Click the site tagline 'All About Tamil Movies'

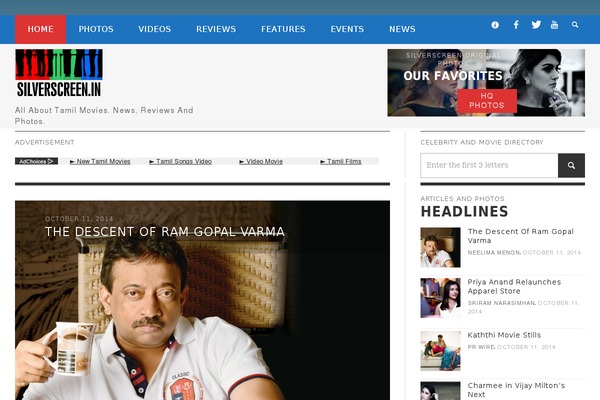pos(104,116)
